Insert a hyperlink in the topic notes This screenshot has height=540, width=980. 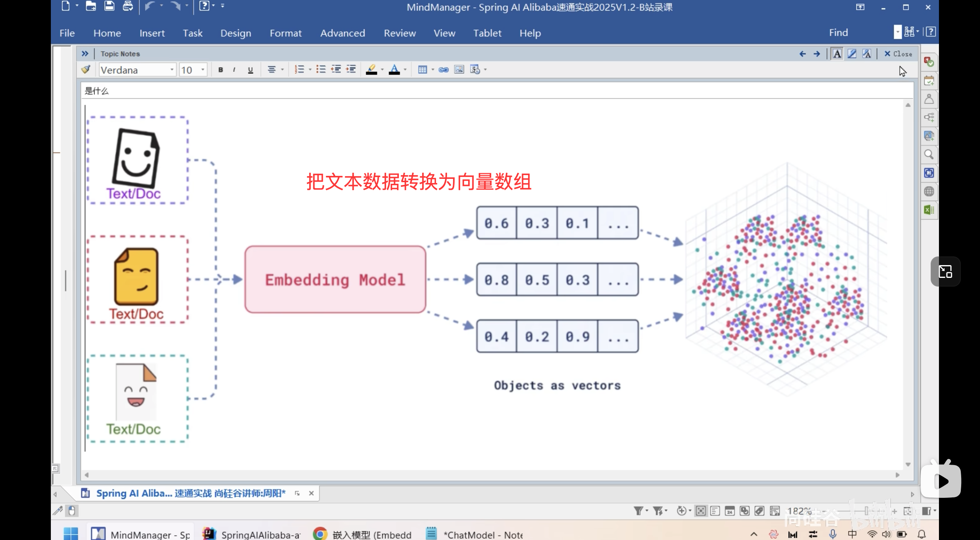tap(443, 69)
